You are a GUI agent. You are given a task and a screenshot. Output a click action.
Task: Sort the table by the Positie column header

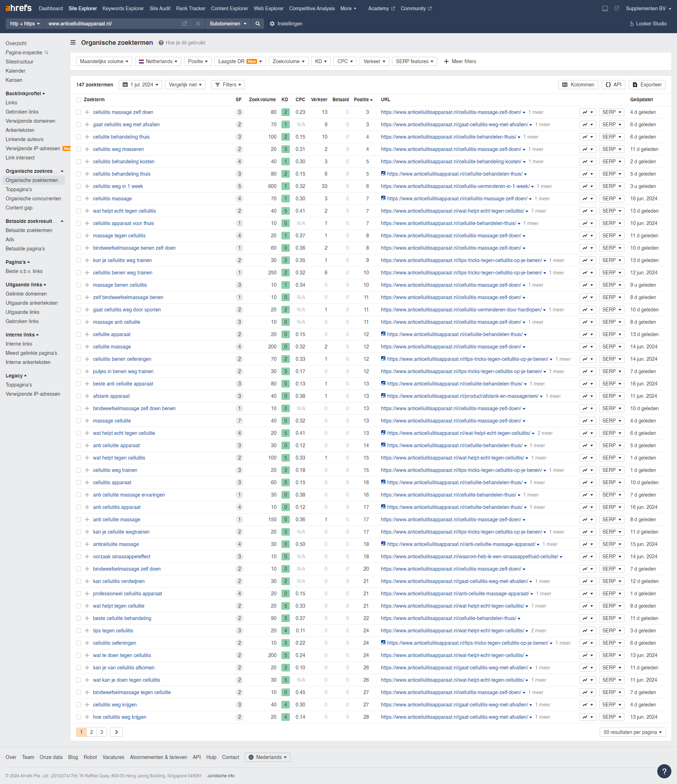(363, 99)
